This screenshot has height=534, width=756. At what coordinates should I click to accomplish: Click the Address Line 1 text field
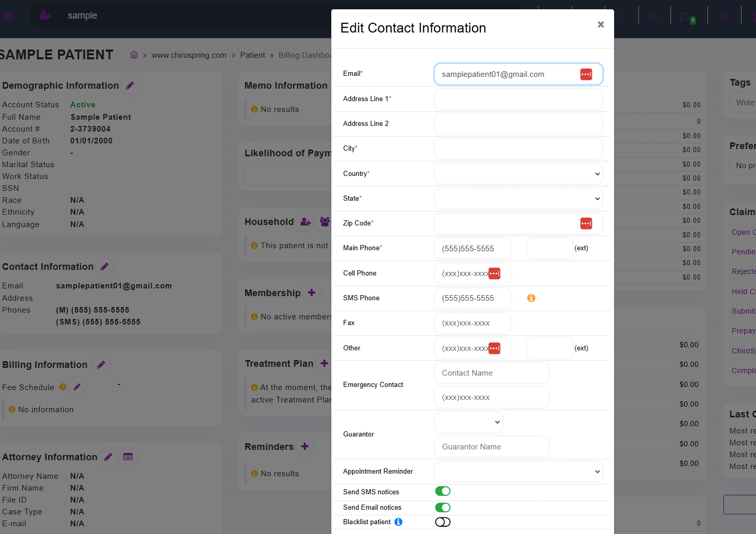click(519, 99)
